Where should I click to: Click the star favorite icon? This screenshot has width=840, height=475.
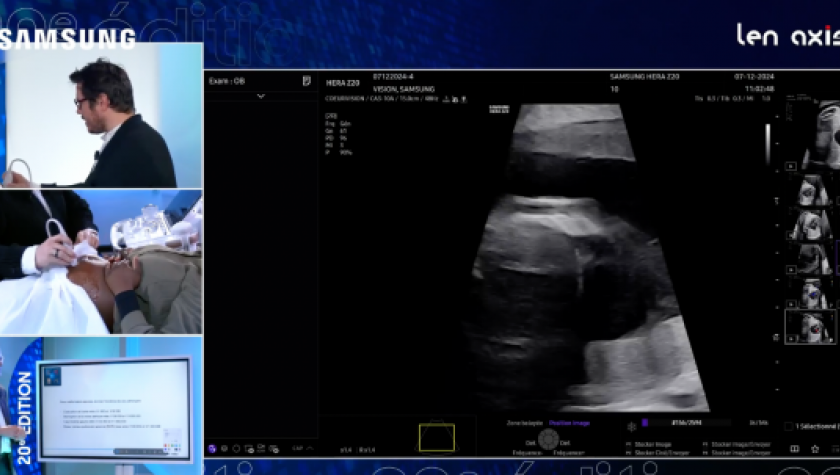click(815, 449)
